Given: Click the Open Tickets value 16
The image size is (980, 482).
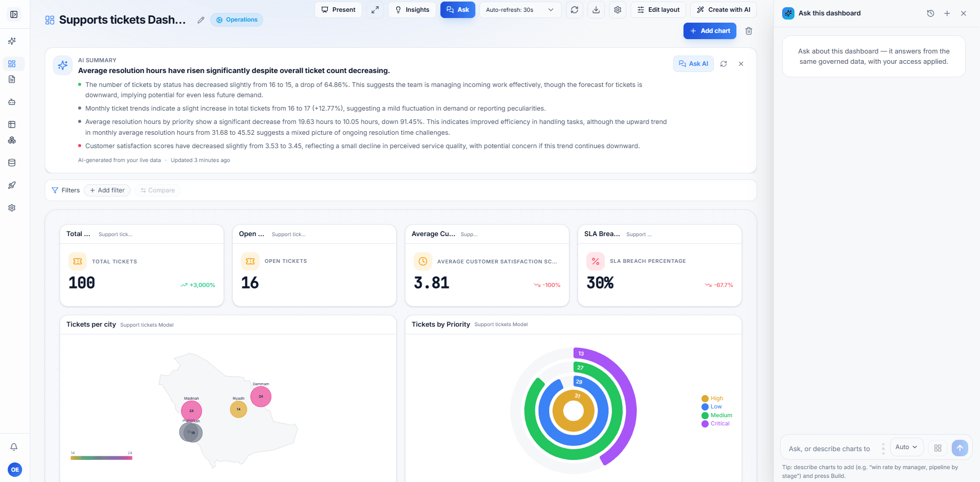Looking at the screenshot, I should (250, 283).
